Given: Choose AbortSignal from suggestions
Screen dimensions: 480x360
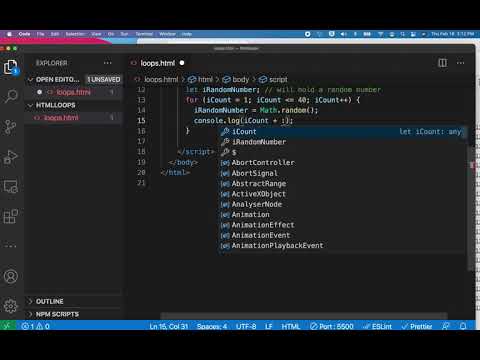Looking at the screenshot, I should click(x=342, y=173).
